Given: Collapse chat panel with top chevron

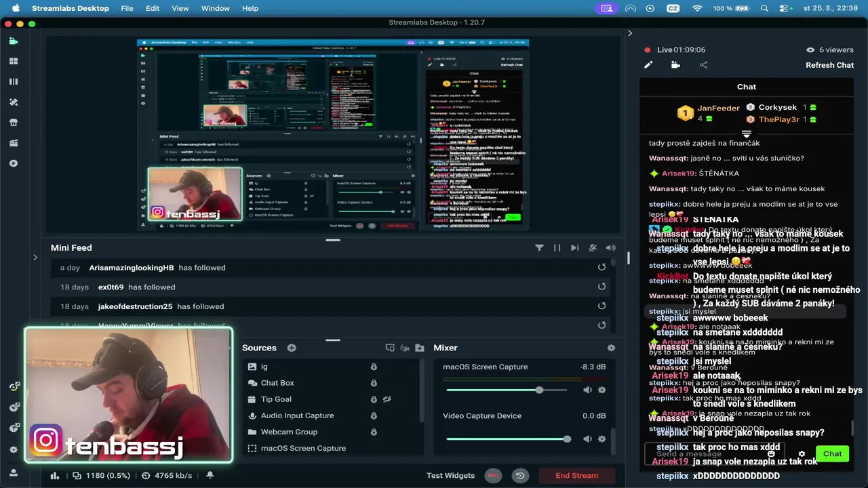Looking at the screenshot, I should coord(629,33).
